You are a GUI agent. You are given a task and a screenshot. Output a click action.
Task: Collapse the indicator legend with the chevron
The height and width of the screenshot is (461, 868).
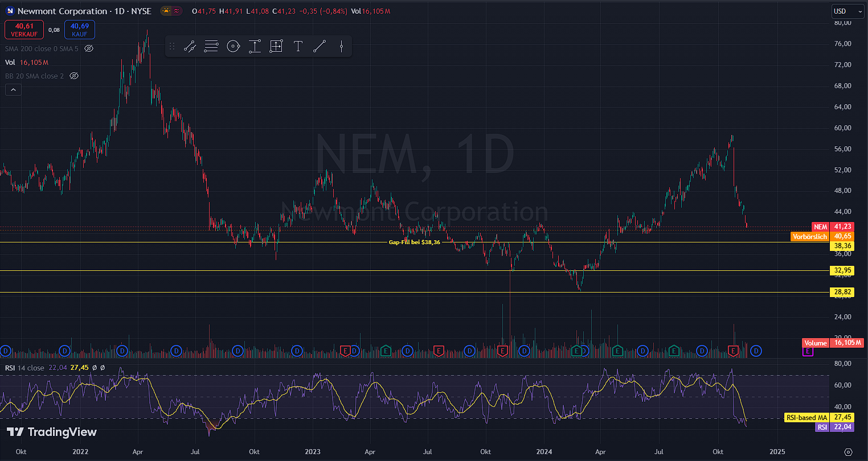point(13,89)
